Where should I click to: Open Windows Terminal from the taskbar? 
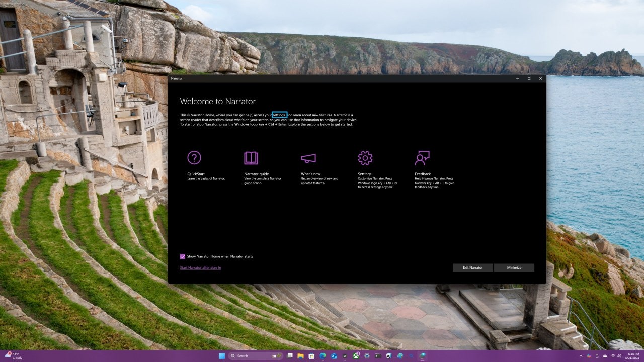click(x=377, y=355)
